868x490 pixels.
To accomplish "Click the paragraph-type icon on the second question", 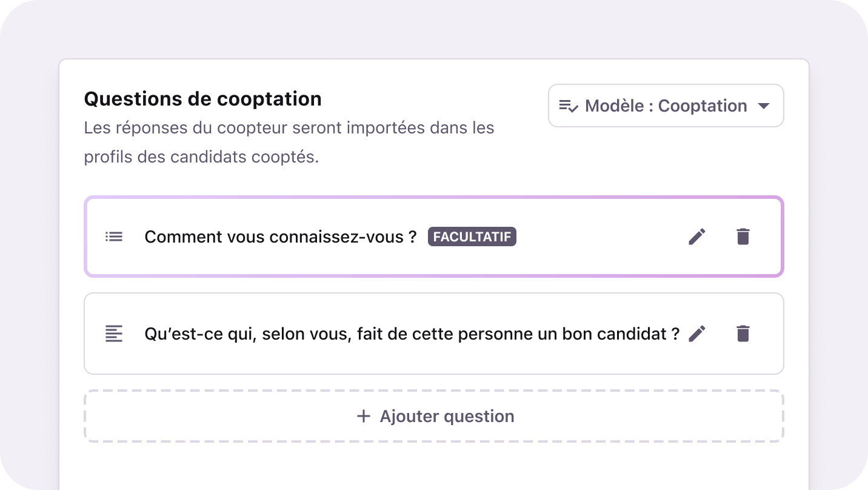I will coord(113,334).
